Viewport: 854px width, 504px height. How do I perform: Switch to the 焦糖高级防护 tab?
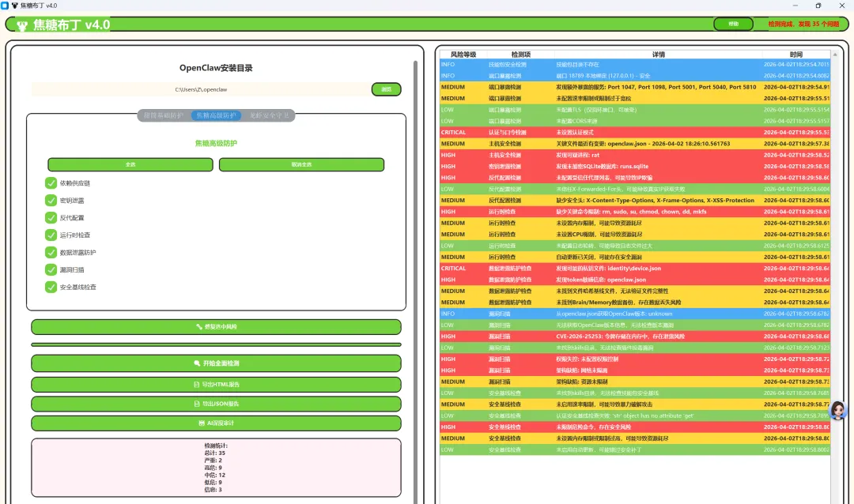tap(216, 115)
